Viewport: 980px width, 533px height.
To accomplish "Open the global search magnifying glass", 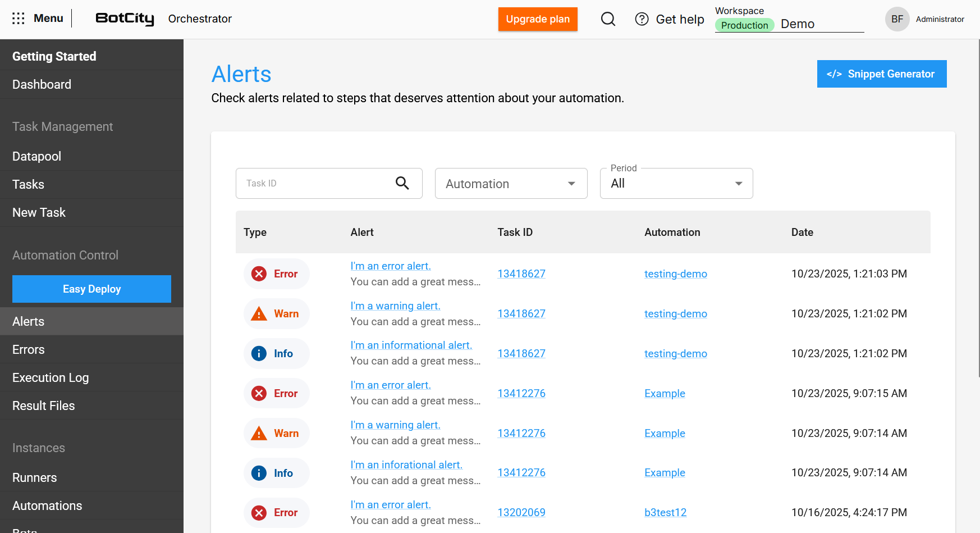I will coord(608,19).
